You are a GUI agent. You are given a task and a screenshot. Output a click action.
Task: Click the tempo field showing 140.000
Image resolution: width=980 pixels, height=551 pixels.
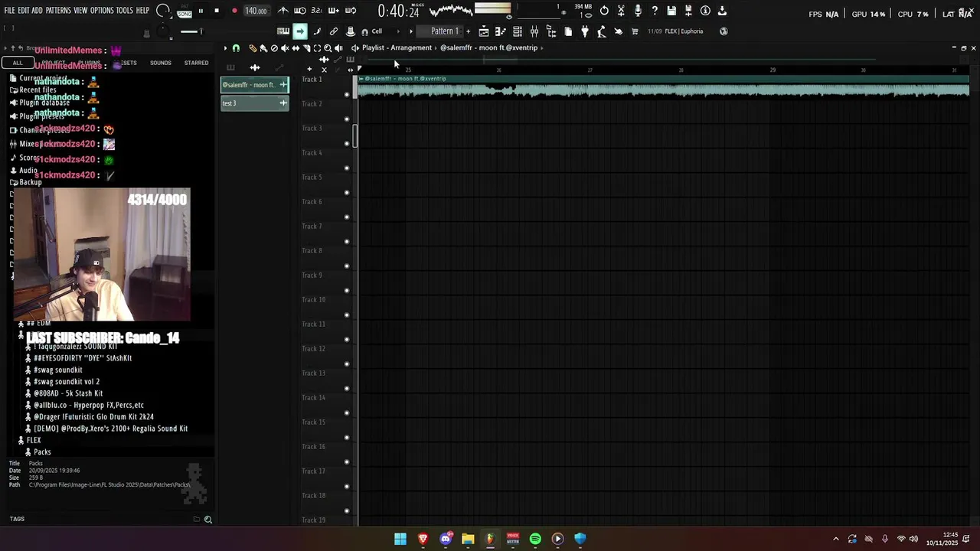click(x=256, y=11)
